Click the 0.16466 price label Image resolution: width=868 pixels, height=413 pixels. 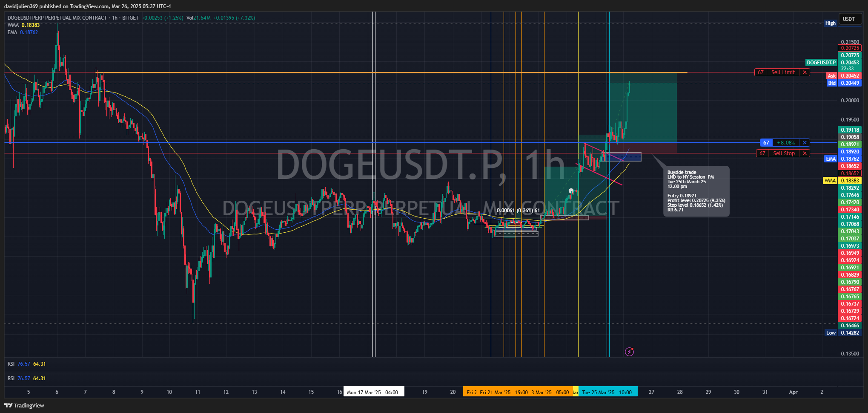coord(850,326)
